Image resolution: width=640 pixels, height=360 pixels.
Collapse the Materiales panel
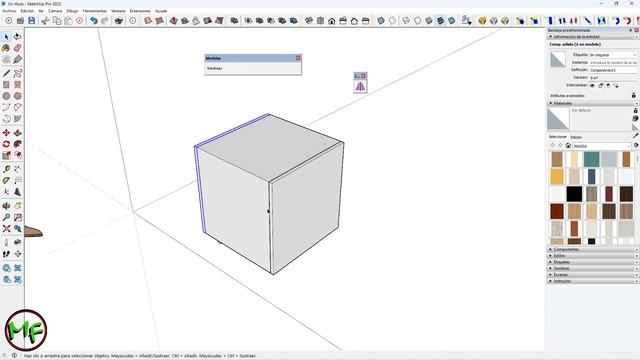coord(551,103)
